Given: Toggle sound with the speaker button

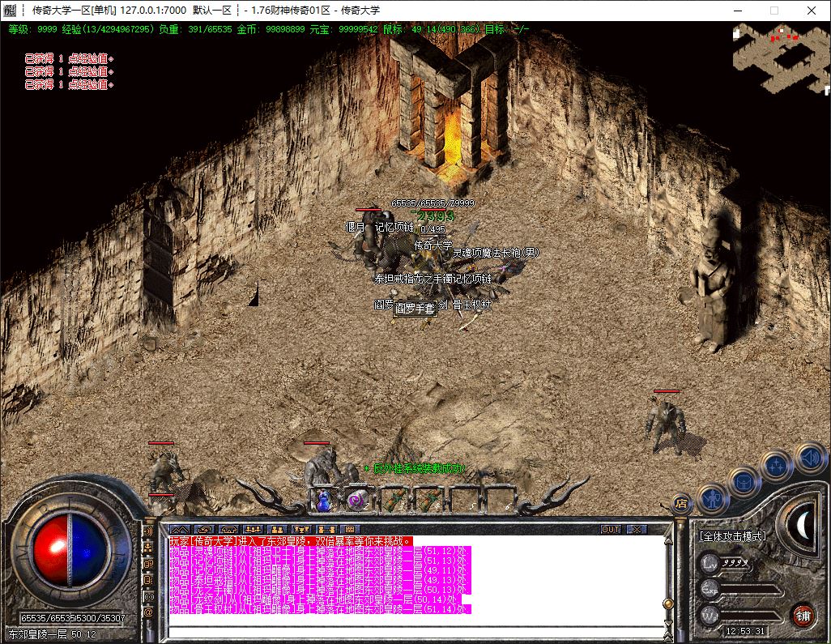Looking at the screenshot, I should (x=809, y=458).
